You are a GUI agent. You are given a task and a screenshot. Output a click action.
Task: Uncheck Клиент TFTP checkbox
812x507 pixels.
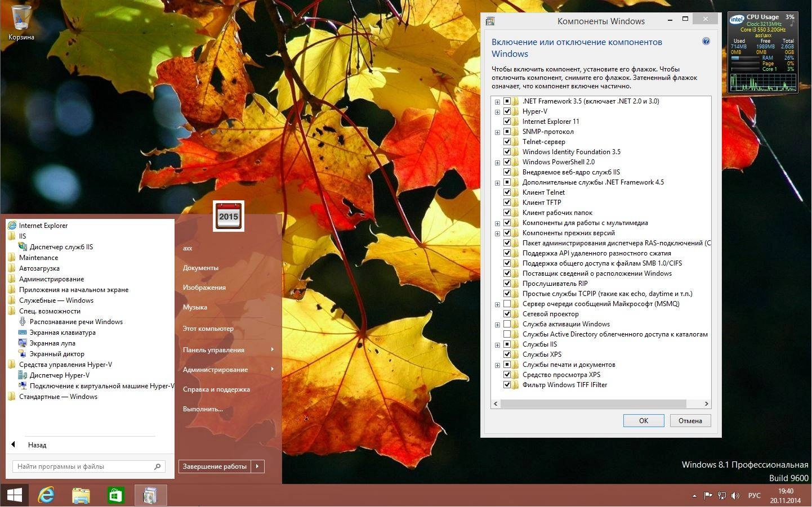point(507,203)
